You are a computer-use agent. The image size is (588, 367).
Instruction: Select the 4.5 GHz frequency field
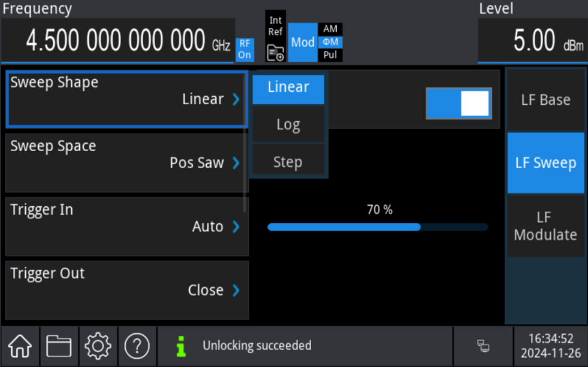(x=117, y=41)
